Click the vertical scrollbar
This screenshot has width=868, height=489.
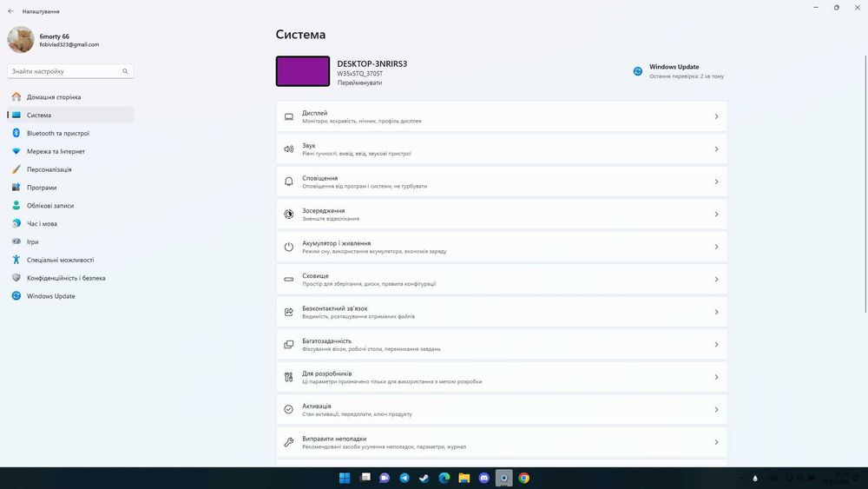[865, 184]
